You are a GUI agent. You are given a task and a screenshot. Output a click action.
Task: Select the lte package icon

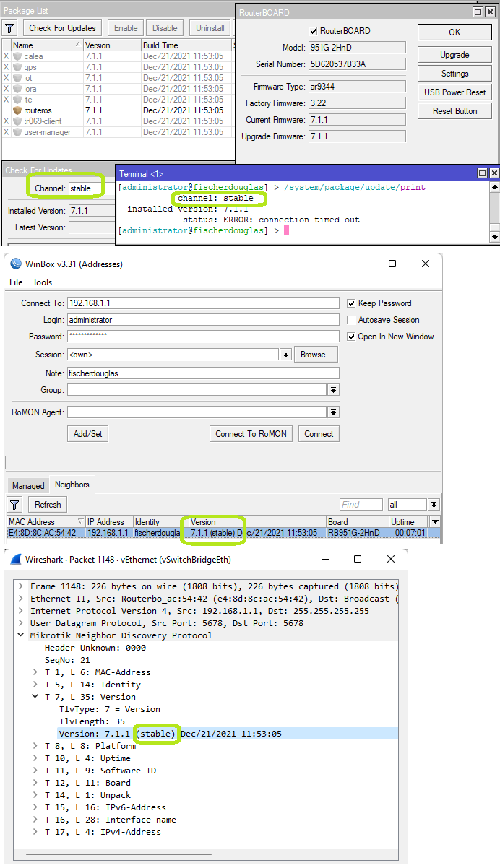tap(17, 100)
